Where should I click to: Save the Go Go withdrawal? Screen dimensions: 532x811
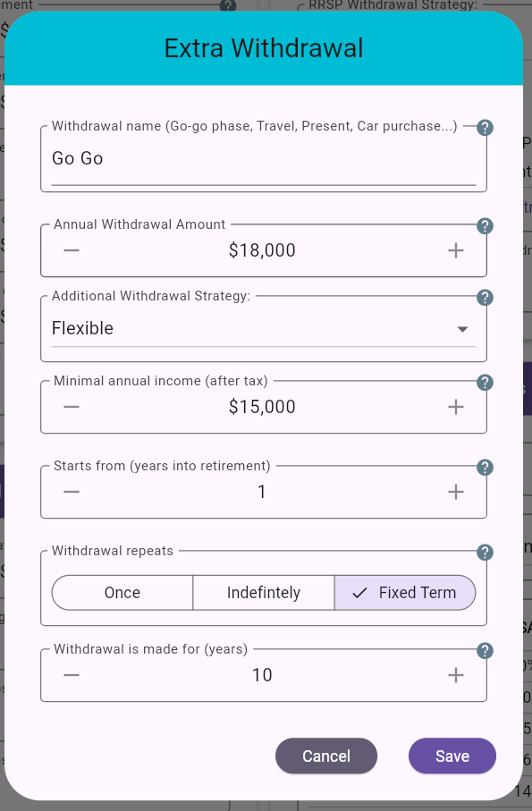452,756
